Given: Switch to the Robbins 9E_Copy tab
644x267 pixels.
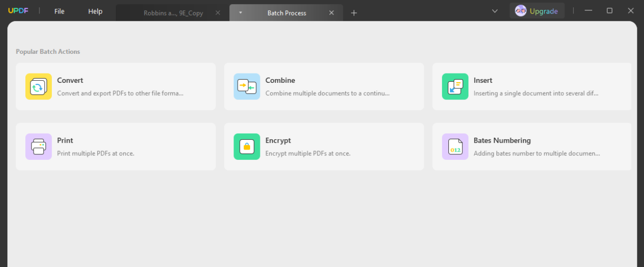Looking at the screenshot, I should 172,13.
